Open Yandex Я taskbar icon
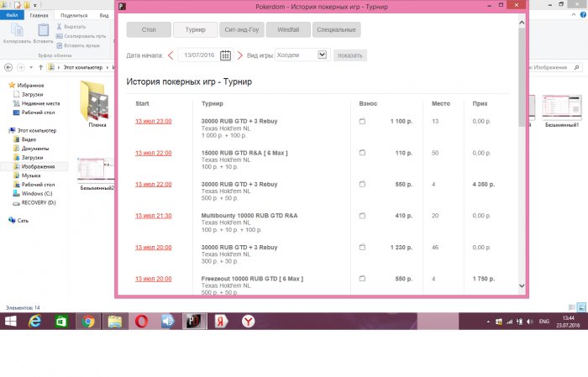Viewport: 588px width, 377px height. 221,321
